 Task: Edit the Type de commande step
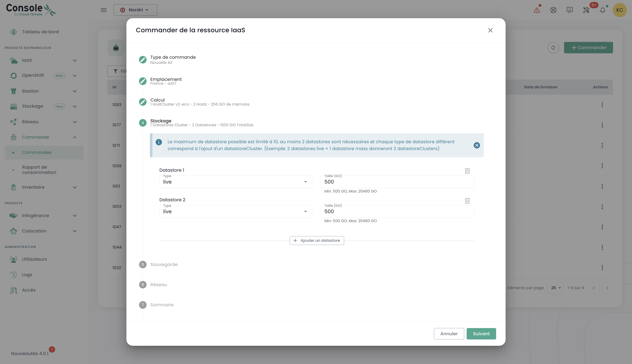(143, 59)
